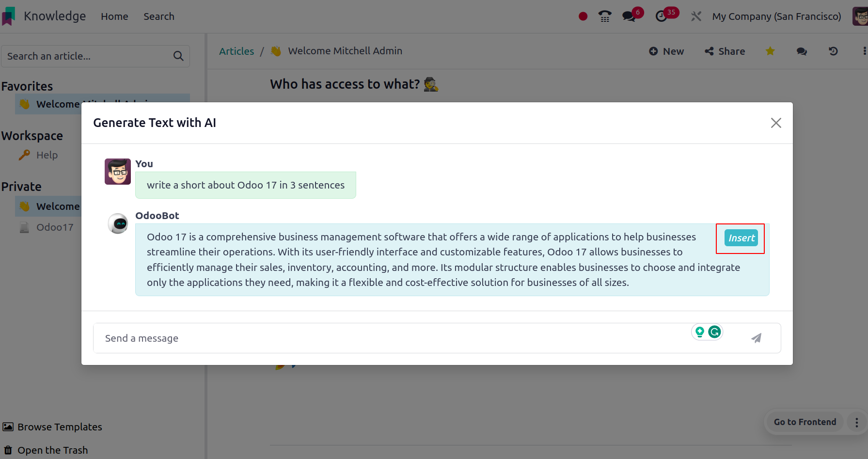
Task: Click the Workspace section header
Action: (32, 136)
